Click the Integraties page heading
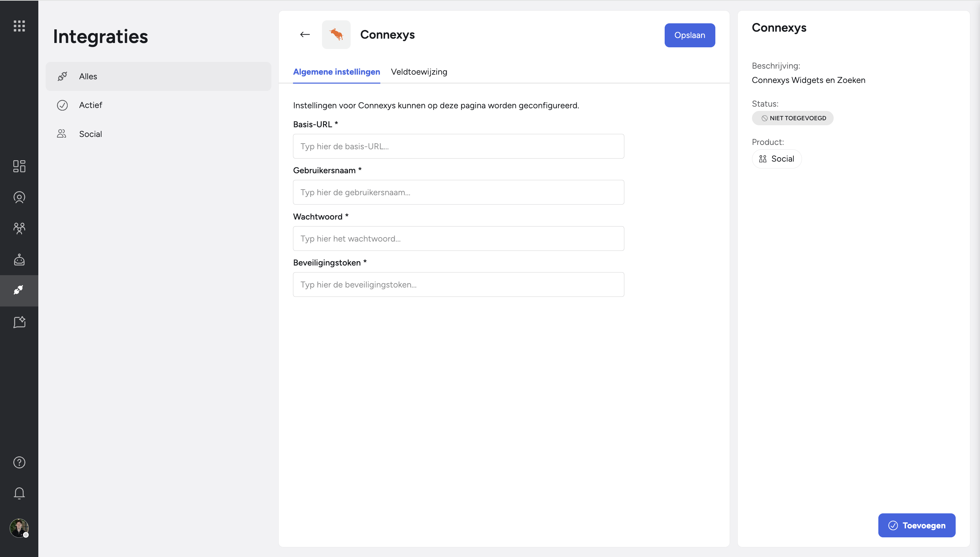This screenshot has height=557, width=980. [101, 37]
